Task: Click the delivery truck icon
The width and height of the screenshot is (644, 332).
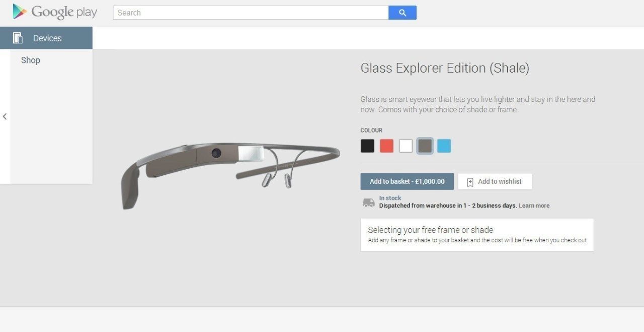Action: click(369, 203)
